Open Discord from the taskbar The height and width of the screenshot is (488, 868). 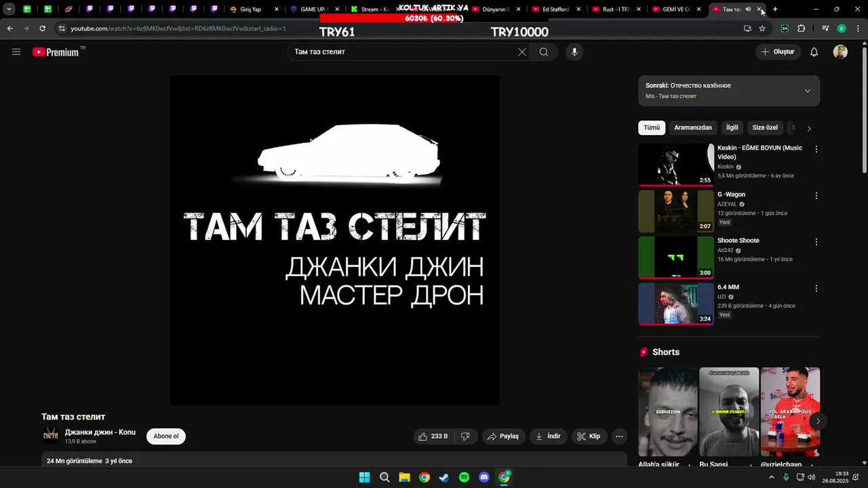pyautogui.click(x=484, y=477)
